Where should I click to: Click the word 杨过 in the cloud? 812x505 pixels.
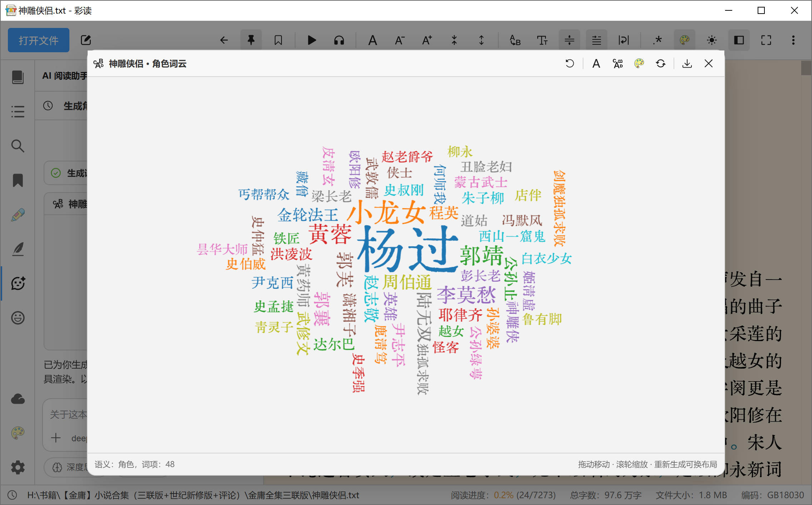tap(407, 249)
